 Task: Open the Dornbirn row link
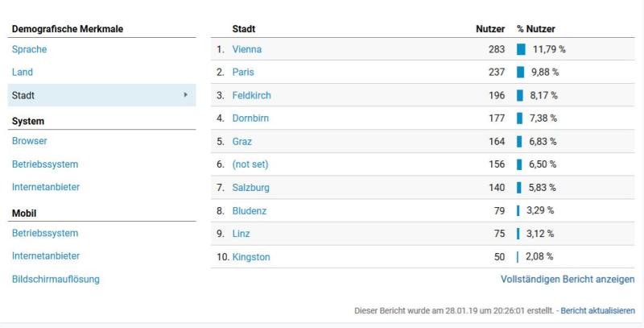point(250,118)
